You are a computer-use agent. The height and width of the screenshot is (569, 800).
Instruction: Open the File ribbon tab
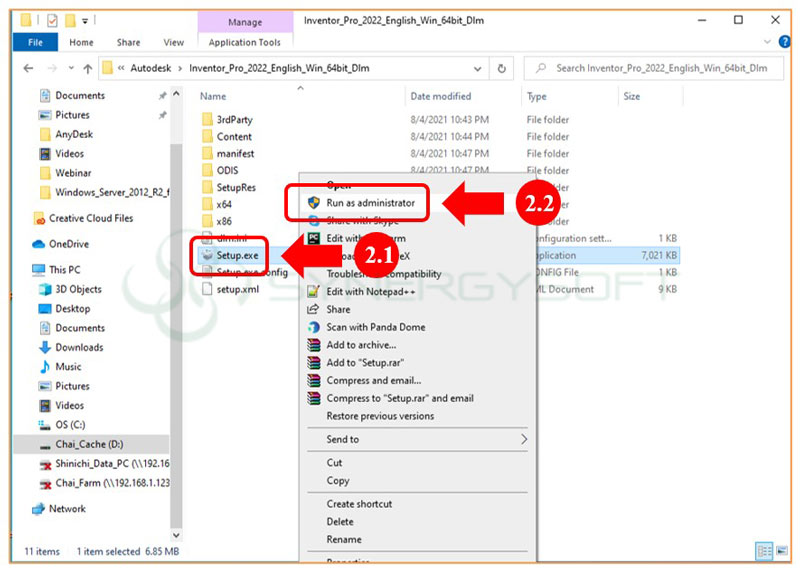tap(35, 43)
